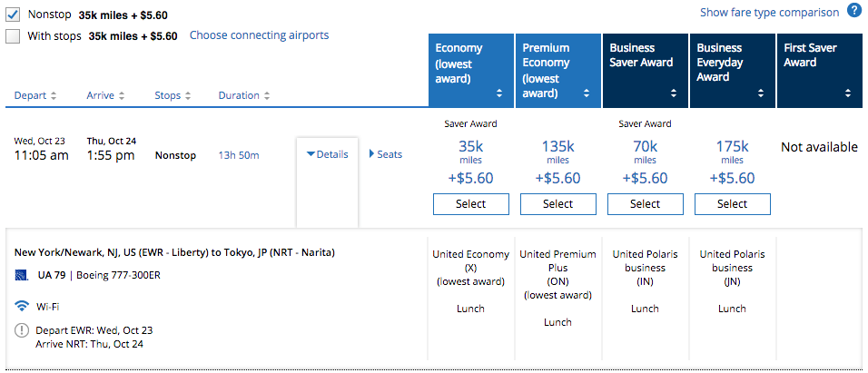Sort by Duration column arrows
Viewport: 868px width, 373px height.
266,95
